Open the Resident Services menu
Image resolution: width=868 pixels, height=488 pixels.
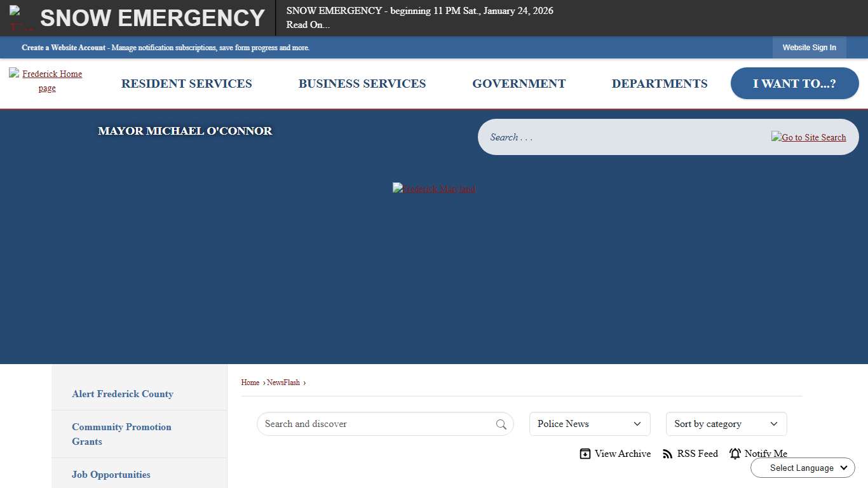[x=186, y=84]
